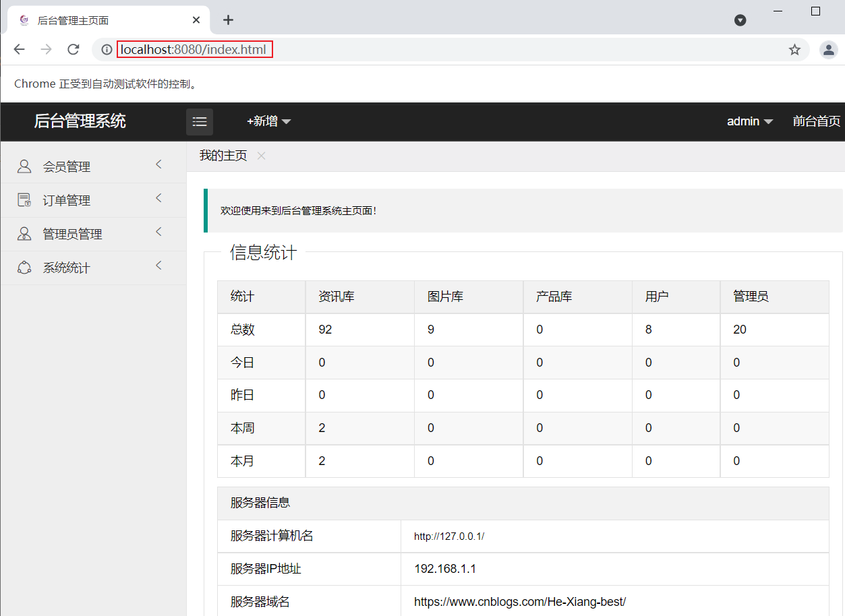Image resolution: width=845 pixels, height=616 pixels.
Task: Click the 后台管理系统 logo title
Action: (80, 121)
